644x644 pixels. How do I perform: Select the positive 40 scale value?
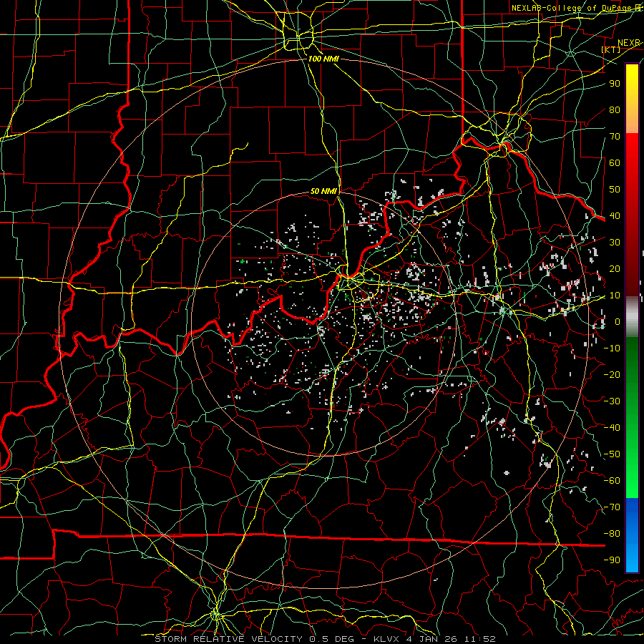615,216
